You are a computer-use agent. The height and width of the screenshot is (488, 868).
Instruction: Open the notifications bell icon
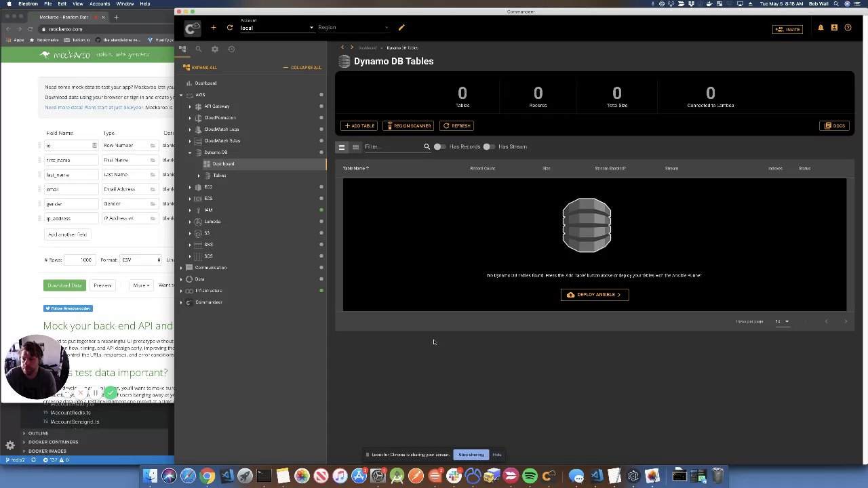pos(821,28)
